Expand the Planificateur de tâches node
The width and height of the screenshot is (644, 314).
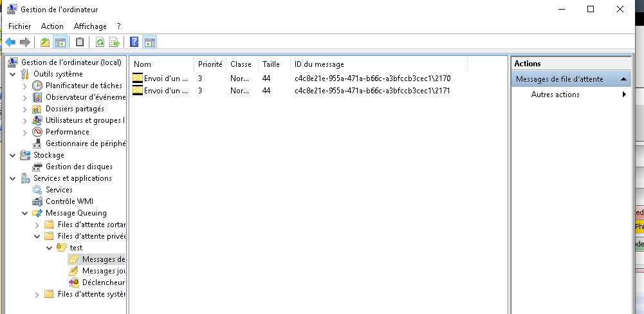click(x=25, y=86)
